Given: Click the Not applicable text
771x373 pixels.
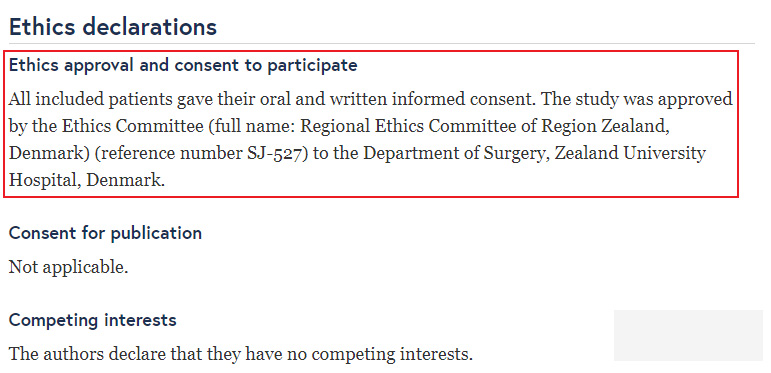Looking at the screenshot, I should 68,267.
